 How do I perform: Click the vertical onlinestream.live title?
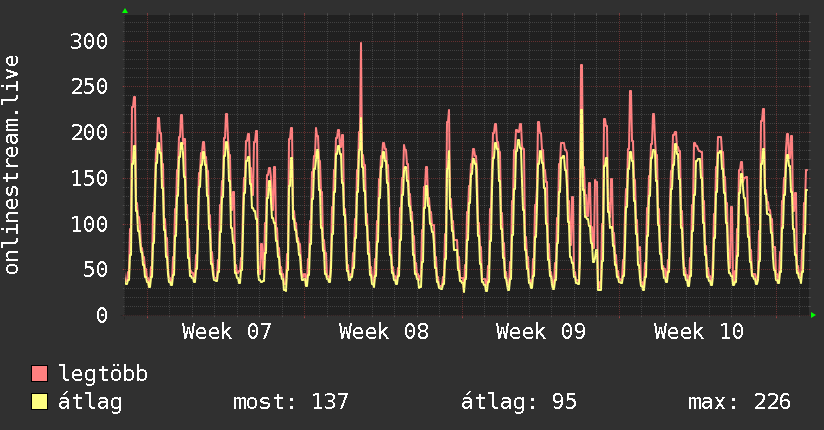12,165
